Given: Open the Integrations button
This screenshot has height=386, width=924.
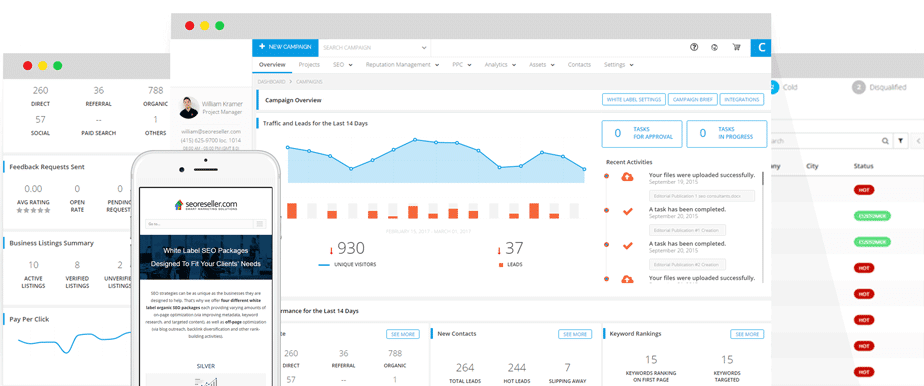Looking at the screenshot, I should (742, 100).
